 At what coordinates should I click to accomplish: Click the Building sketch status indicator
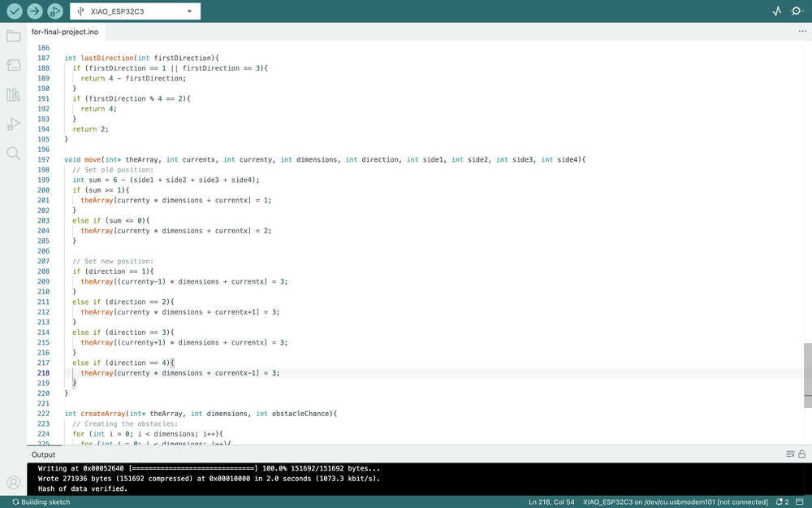coord(41,501)
